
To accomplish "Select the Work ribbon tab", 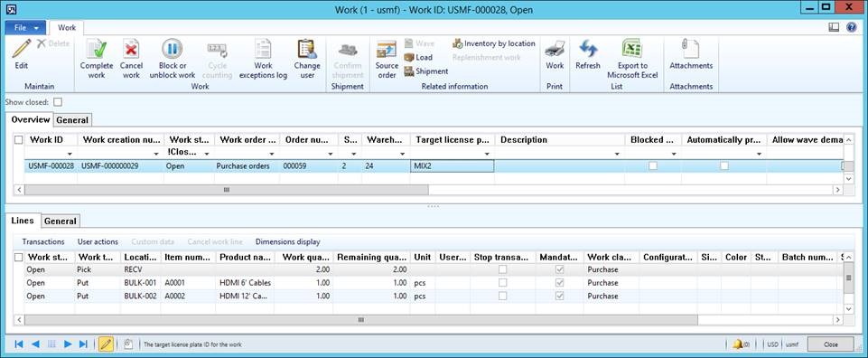I will point(67,27).
